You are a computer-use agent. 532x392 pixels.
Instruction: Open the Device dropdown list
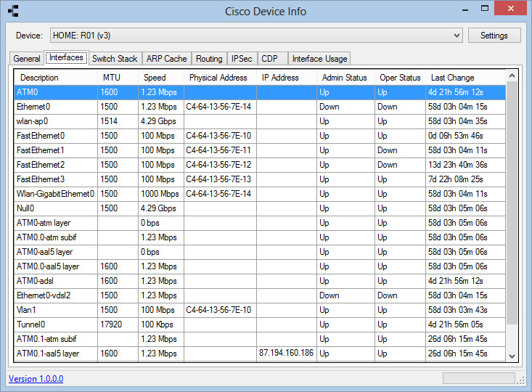[x=256, y=36]
